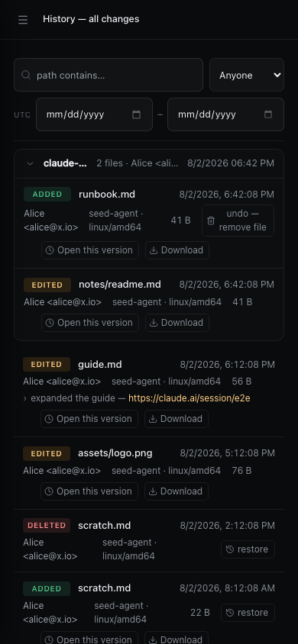This screenshot has width=298, height=644.
Task: Click the 76 B file size
Action: point(241,471)
